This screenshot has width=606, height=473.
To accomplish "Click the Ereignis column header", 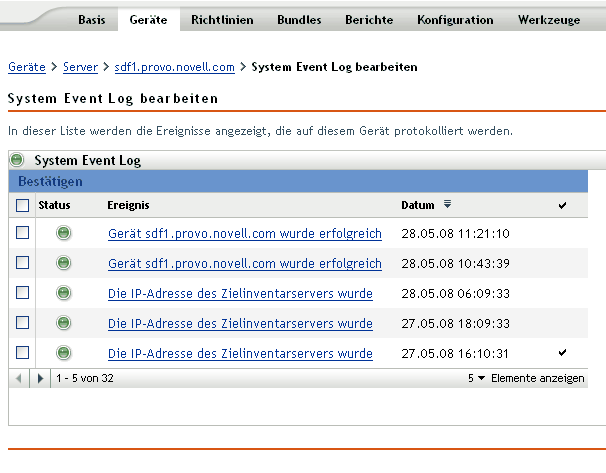I will [128, 205].
